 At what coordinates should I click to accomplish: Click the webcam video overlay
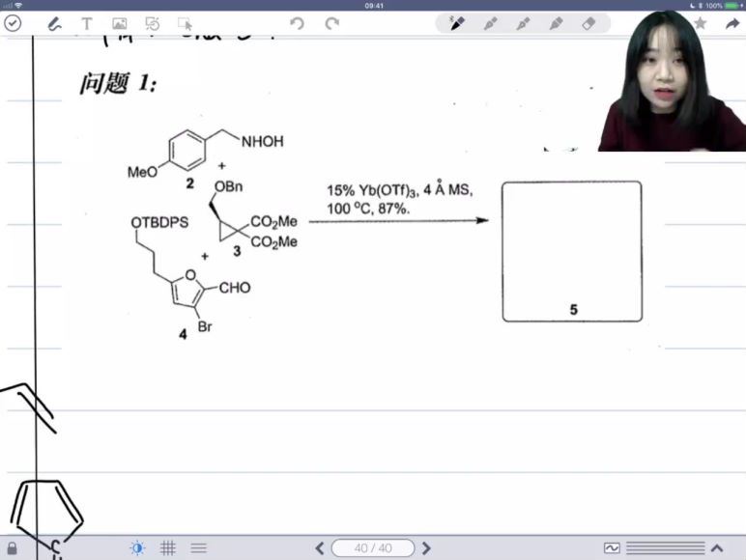[672, 81]
